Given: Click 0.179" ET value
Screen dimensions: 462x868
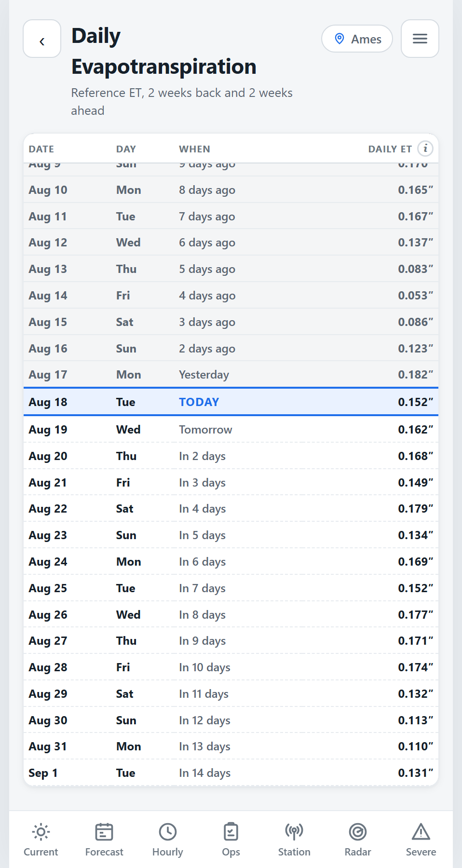Looking at the screenshot, I should coord(415,509).
